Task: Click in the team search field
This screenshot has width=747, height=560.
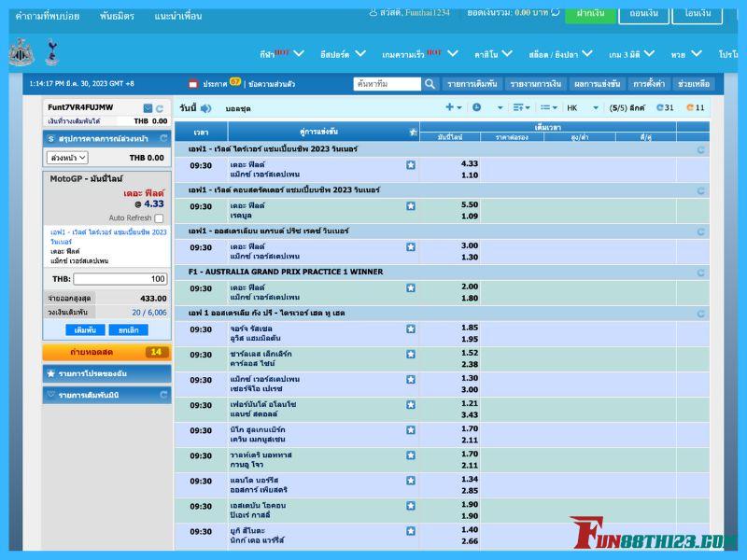Action: pyautogui.click(x=387, y=84)
